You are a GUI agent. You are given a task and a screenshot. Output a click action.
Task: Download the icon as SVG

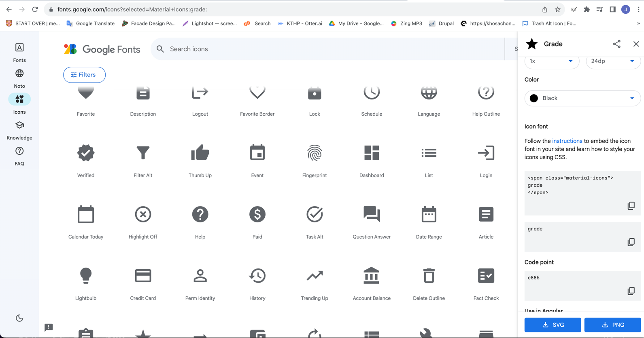[x=553, y=325]
